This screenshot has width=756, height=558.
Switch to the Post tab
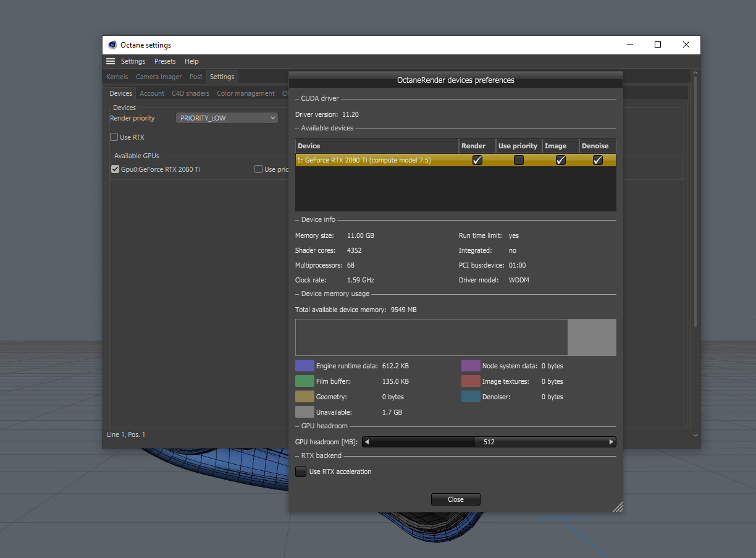click(196, 77)
